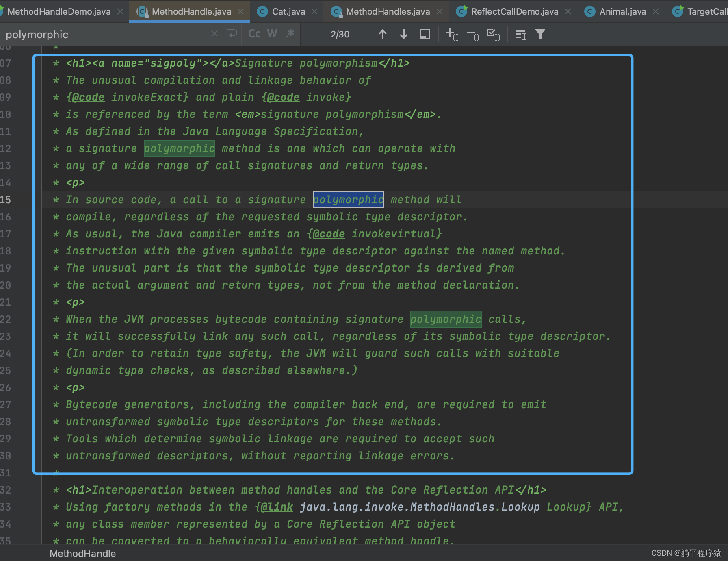The height and width of the screenshot is (561, 728).
Task: Toggle Match Case (Cc) option
Action: point(254,34)
